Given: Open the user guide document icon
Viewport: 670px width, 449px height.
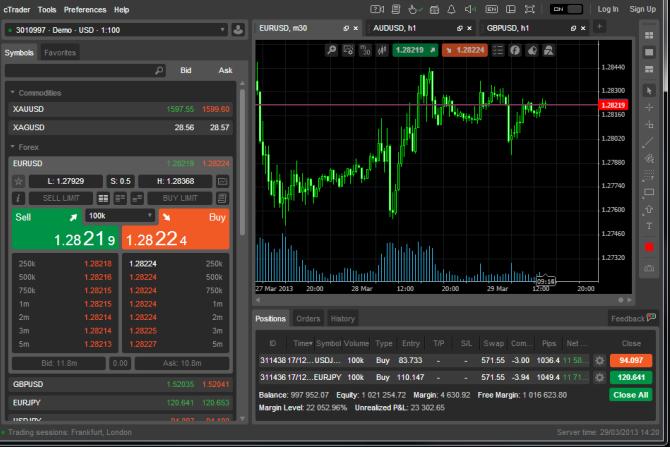Looking at the screenshot, I should click(x=396, y=9).
